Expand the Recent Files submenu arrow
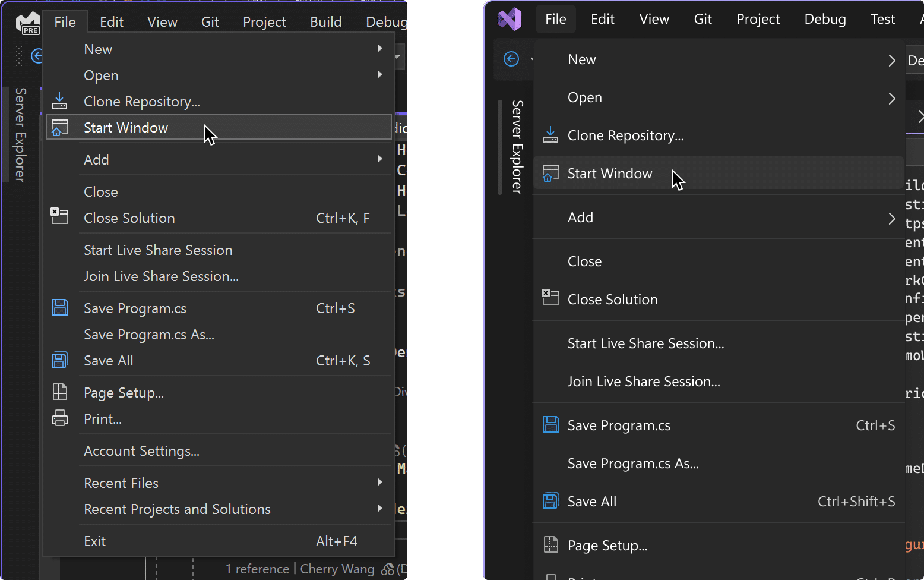This screenshot has height=580, width=924. click(x=379, y=482)
